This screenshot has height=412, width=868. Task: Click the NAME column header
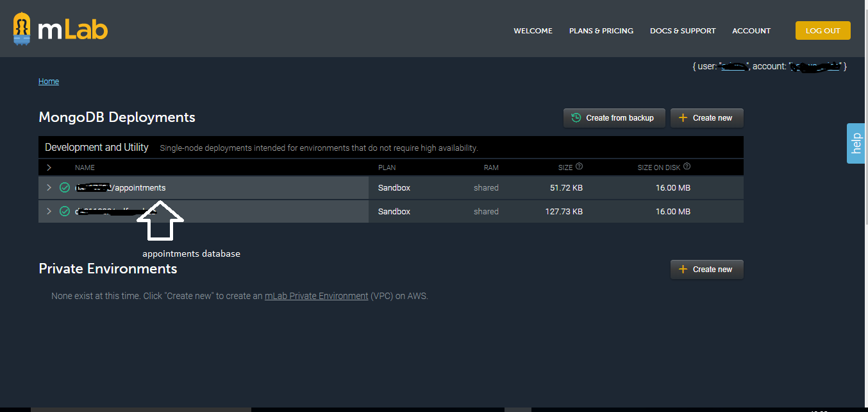tap(85, 167)
